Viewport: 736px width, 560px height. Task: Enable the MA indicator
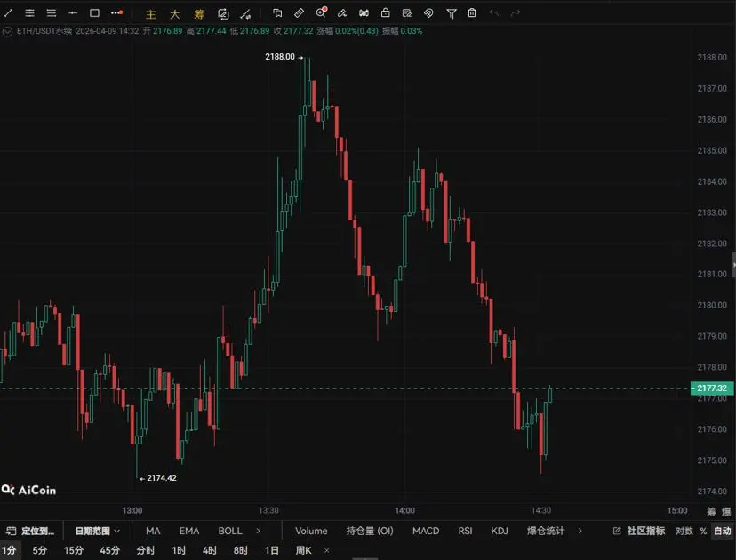[x=153, y=531]
